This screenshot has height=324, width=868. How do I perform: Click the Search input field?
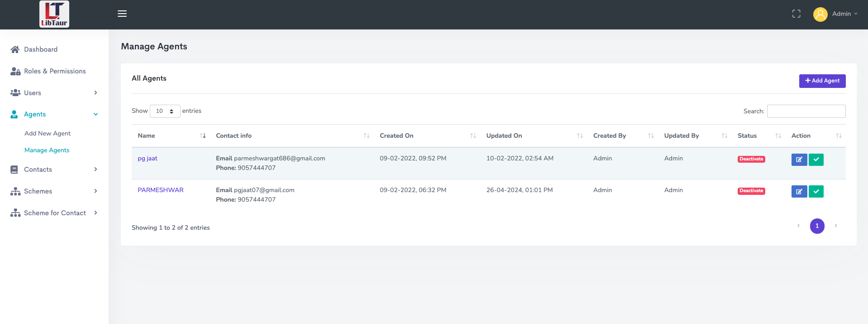click(x=806, y=111)
